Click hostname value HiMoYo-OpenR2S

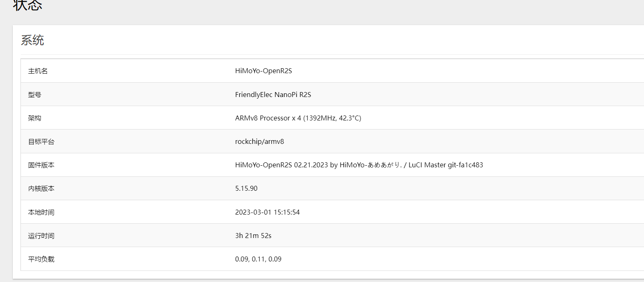coord(264,71)
